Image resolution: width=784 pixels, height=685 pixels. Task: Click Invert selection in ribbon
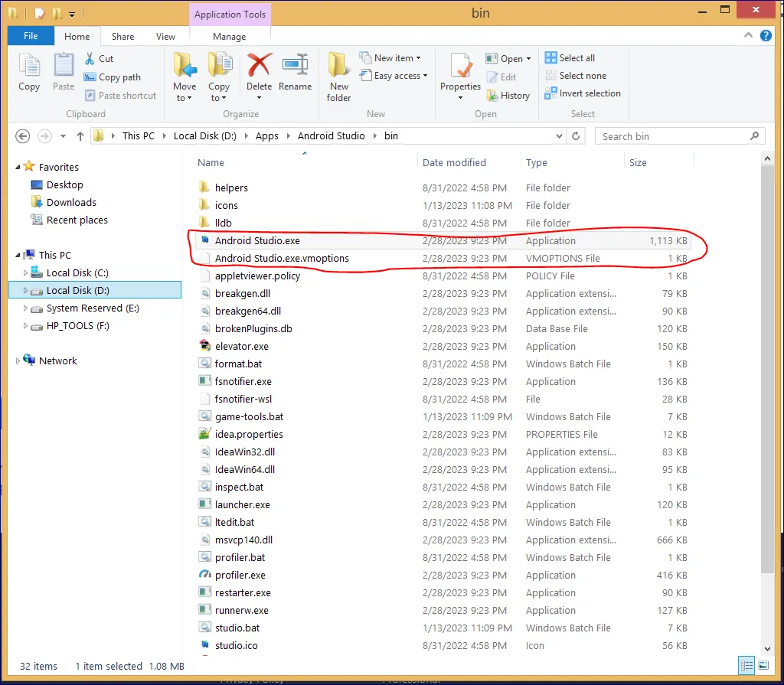[x=583, y=93]
